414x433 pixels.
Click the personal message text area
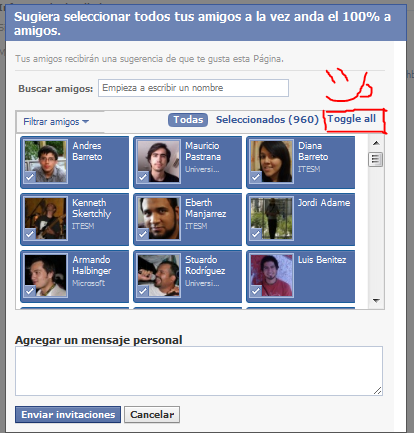(x=199, y=371)
